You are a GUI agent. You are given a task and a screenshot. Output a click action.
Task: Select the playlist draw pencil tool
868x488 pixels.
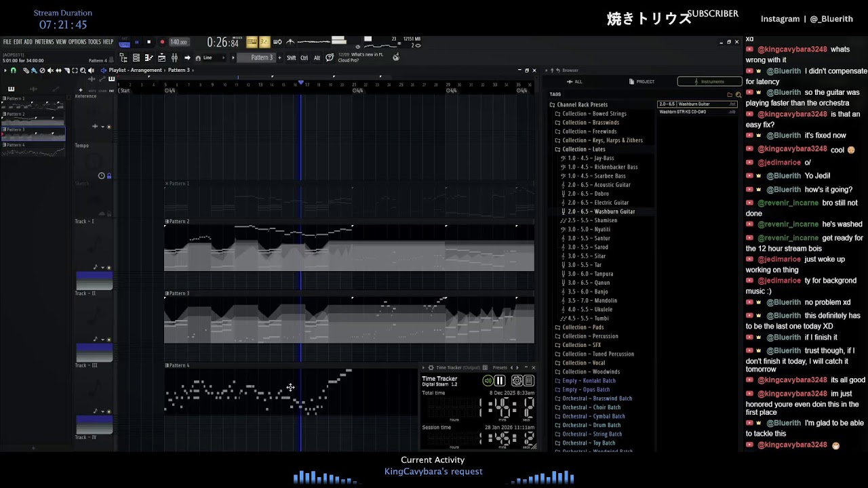point(26,70)
